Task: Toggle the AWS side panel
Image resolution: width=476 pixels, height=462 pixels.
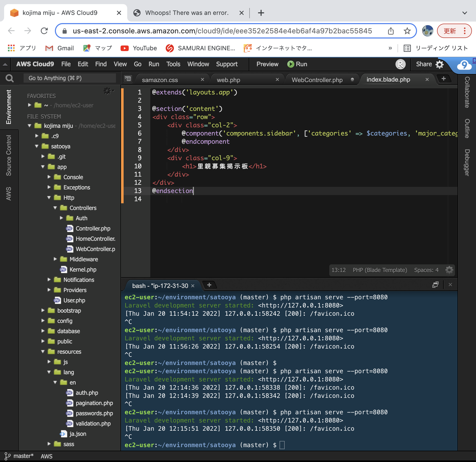Action: (9, 194)
